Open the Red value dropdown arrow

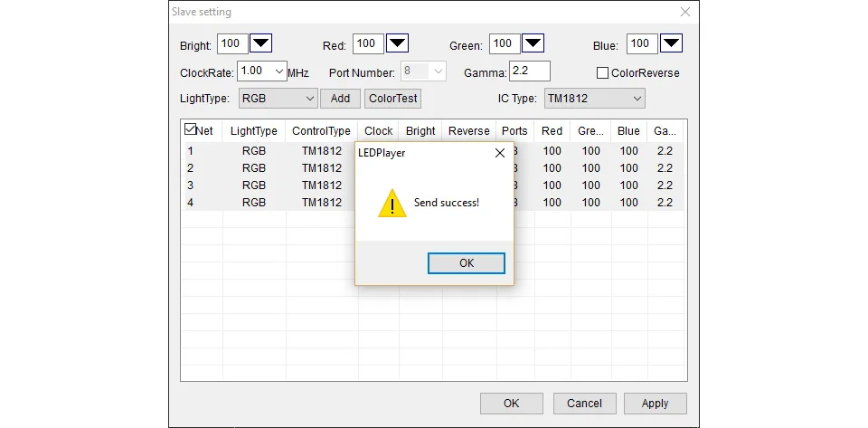pyautogui.click(x=397, y=43)
